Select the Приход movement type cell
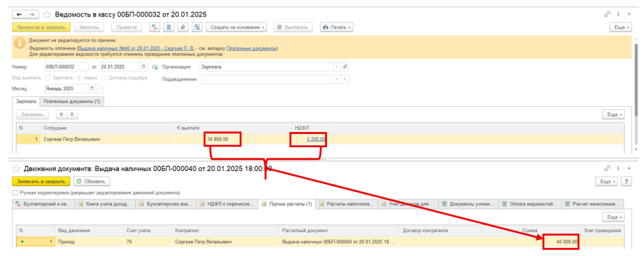644x256 pixels. pyautogui.click(x=89, y=242)
